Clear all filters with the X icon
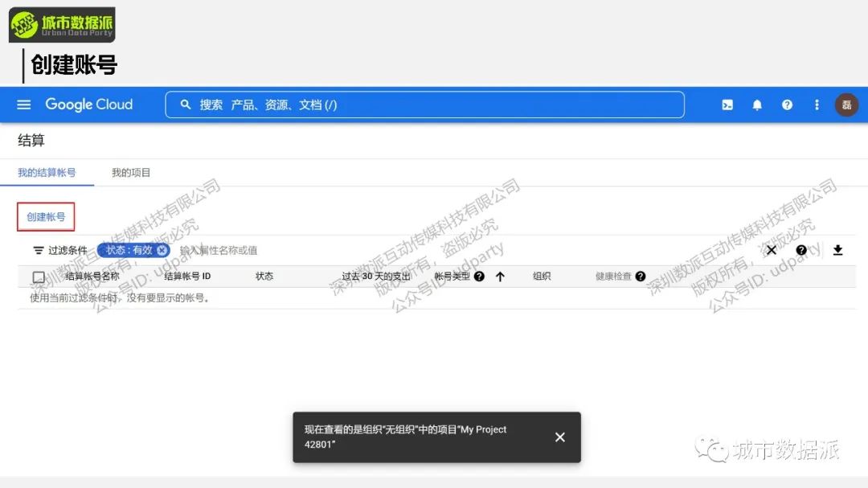The width and height of the screenshot is (868, 488). tap(771, 250)
